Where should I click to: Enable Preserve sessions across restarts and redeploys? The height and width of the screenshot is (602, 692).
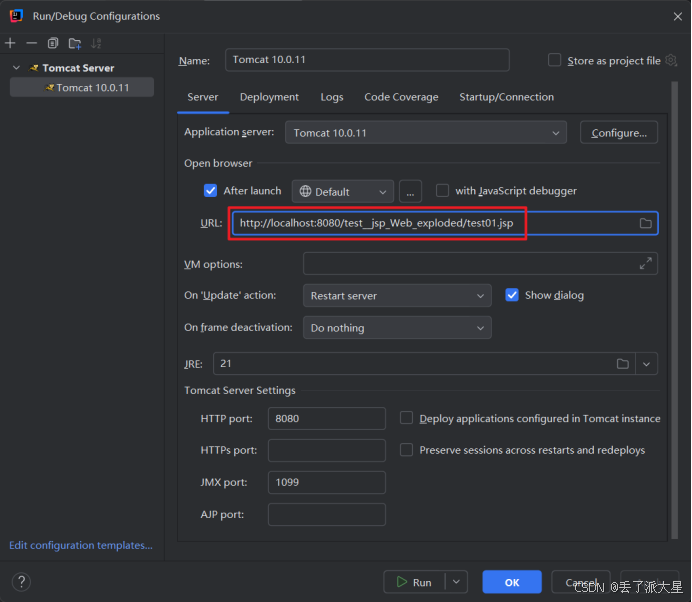[x=406, y=450]
